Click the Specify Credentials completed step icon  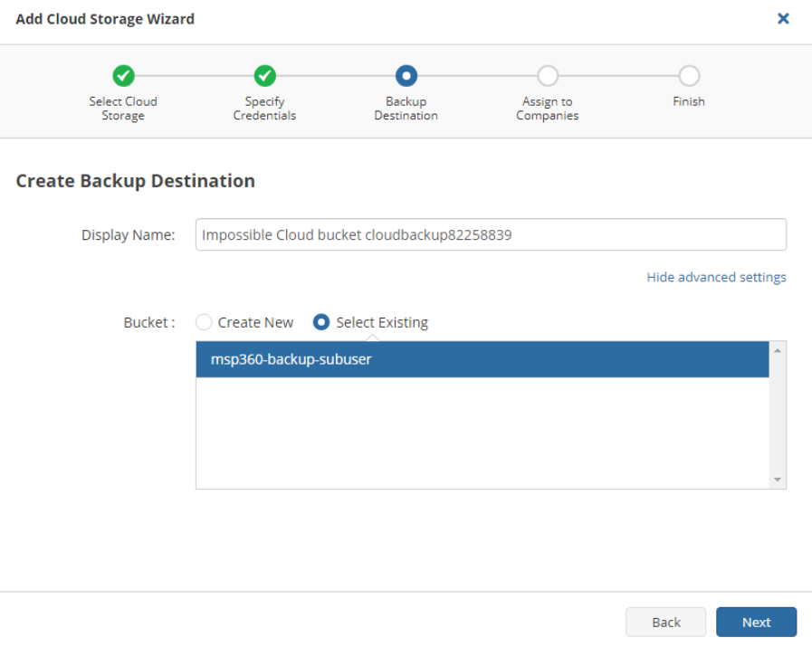tap(264, 76)
